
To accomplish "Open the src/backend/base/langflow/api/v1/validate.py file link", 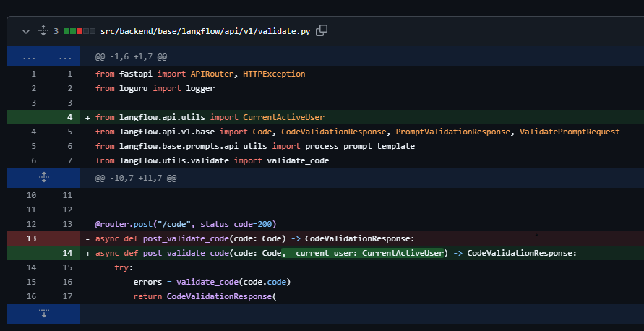I will (x=206, y=31).
